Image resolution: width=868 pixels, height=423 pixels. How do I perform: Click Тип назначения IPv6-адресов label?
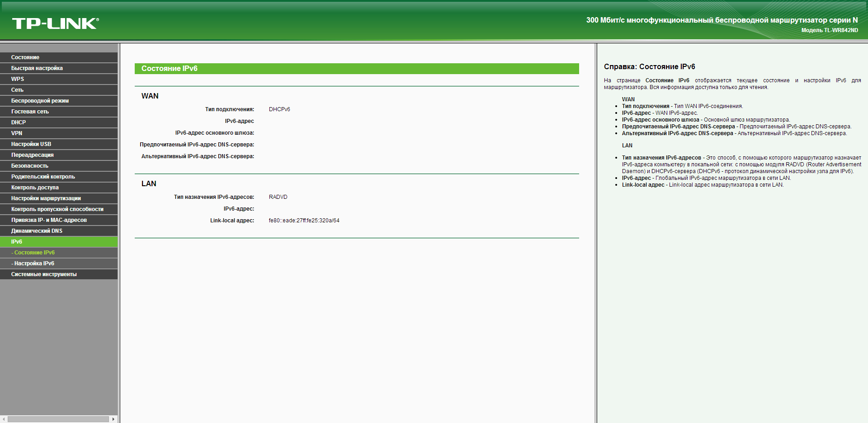click(214, 197)
